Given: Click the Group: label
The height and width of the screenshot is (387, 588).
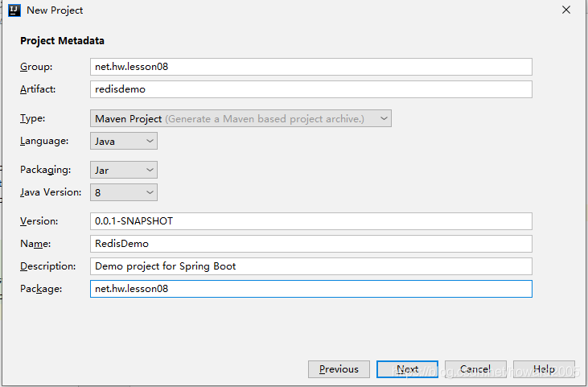Looking at the screenshot, I should (x=36, y=67).
